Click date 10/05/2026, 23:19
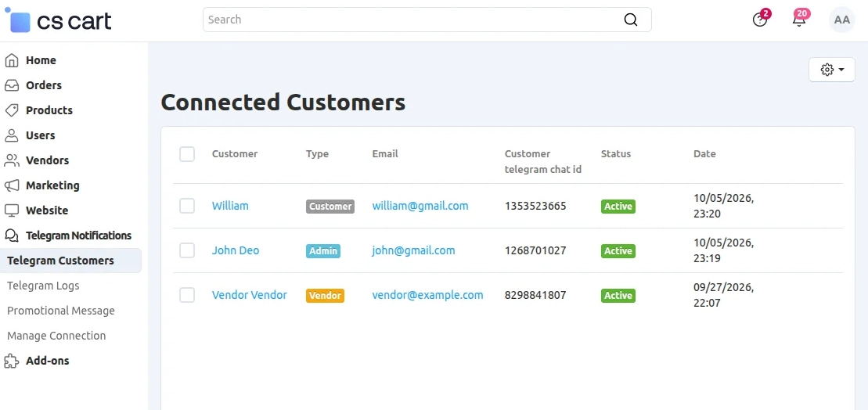This screenshot has width=868, height=410. (x=724, y=250)
